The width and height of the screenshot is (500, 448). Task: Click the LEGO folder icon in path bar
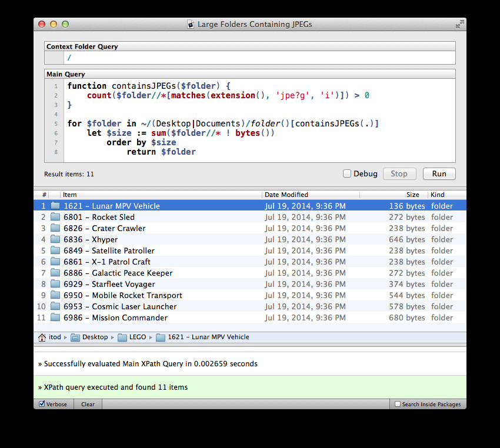pyautogui.click(x=122, y=337)
